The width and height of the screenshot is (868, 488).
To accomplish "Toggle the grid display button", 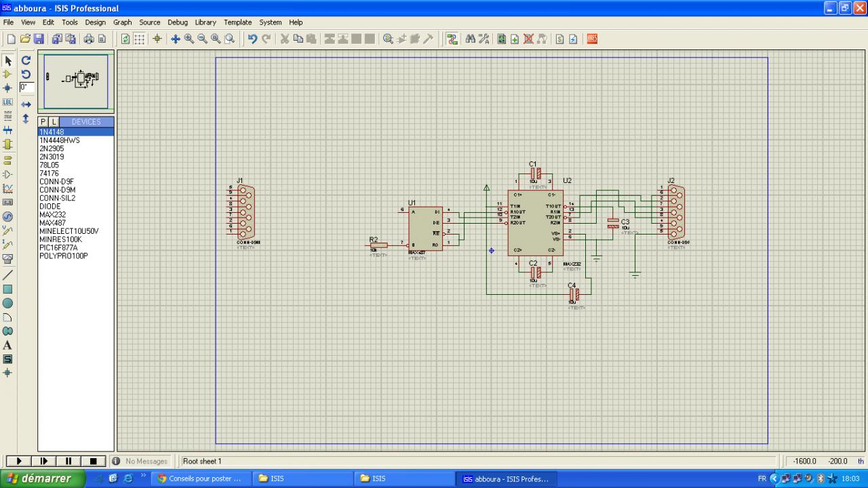I will click(x=139, y=39).
